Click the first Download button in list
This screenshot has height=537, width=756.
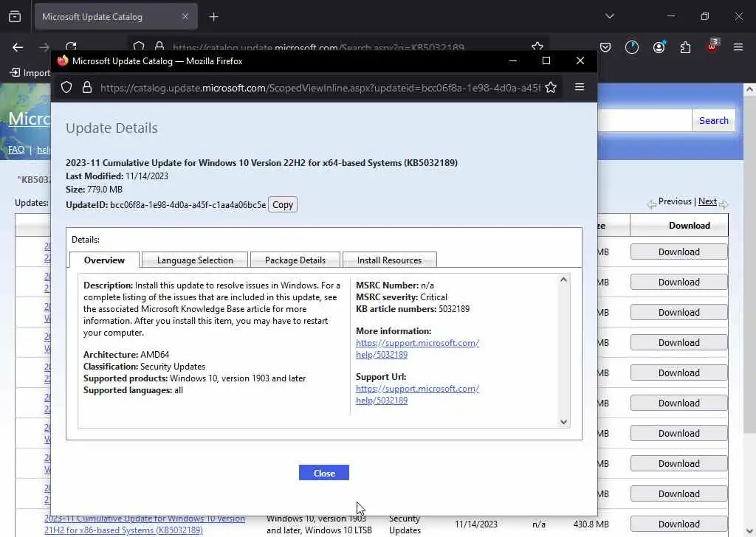679,252
